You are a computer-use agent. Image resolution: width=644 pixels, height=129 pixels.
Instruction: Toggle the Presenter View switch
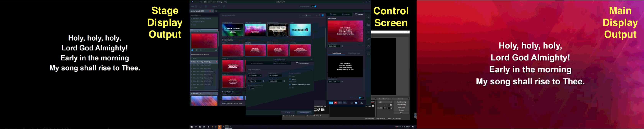(x=314, y=7)
